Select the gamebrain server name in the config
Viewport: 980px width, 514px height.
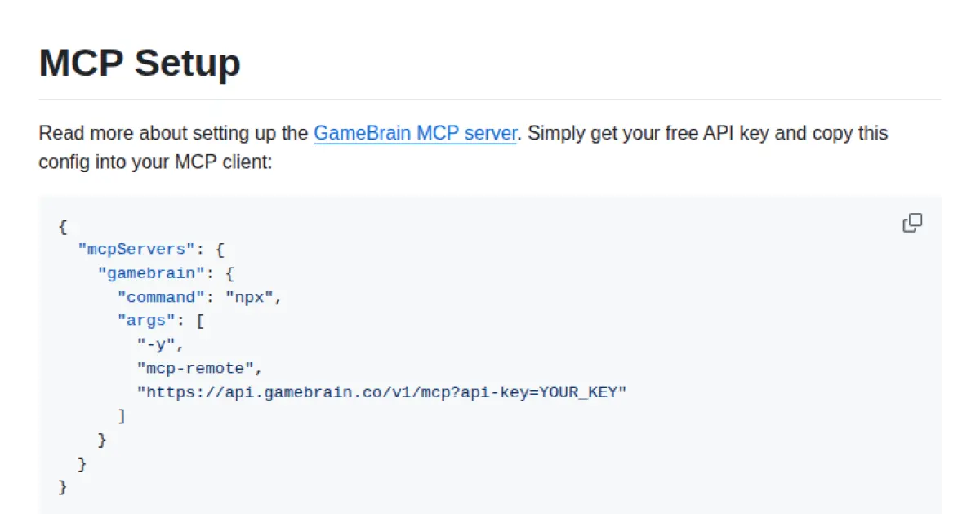click(x=149, y=273)
